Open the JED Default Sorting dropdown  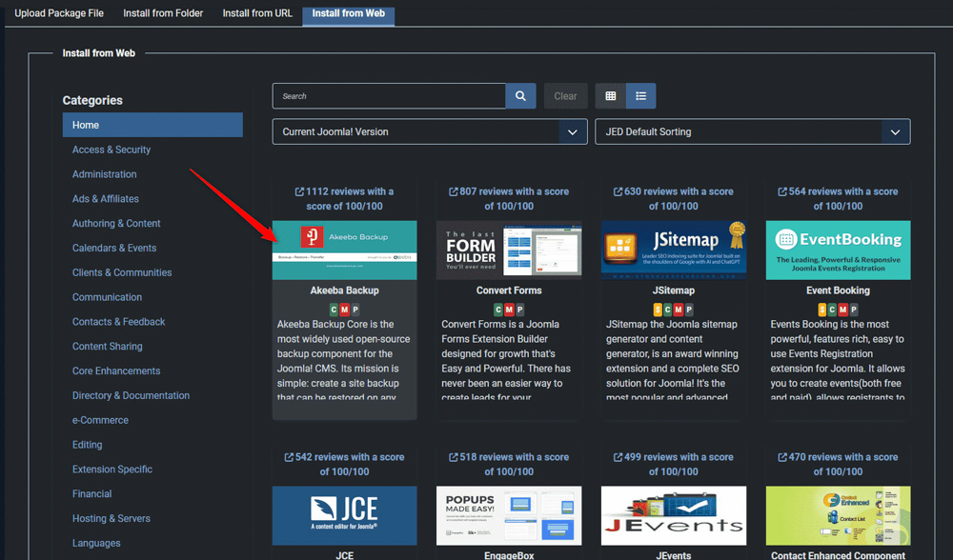click(x=753, y=131)
